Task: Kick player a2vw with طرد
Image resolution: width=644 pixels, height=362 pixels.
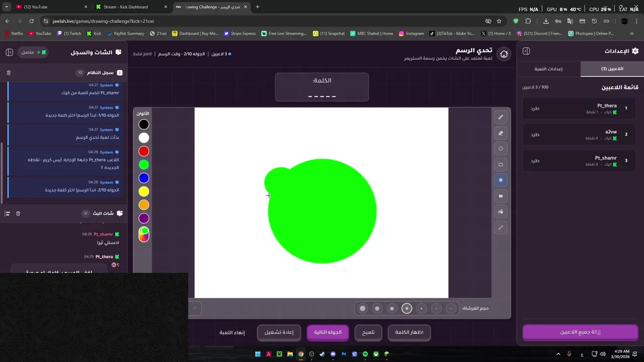Action: pyautogui.click(x=535, y=134)
